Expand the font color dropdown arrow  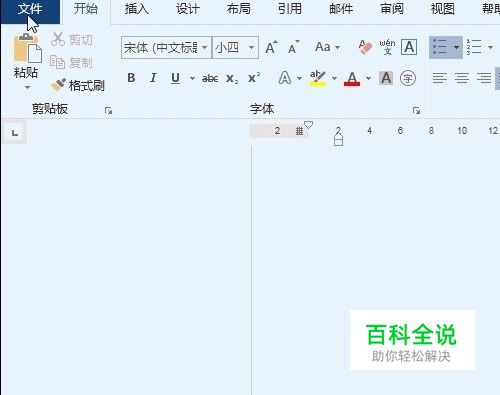click(x=368, y=78)
